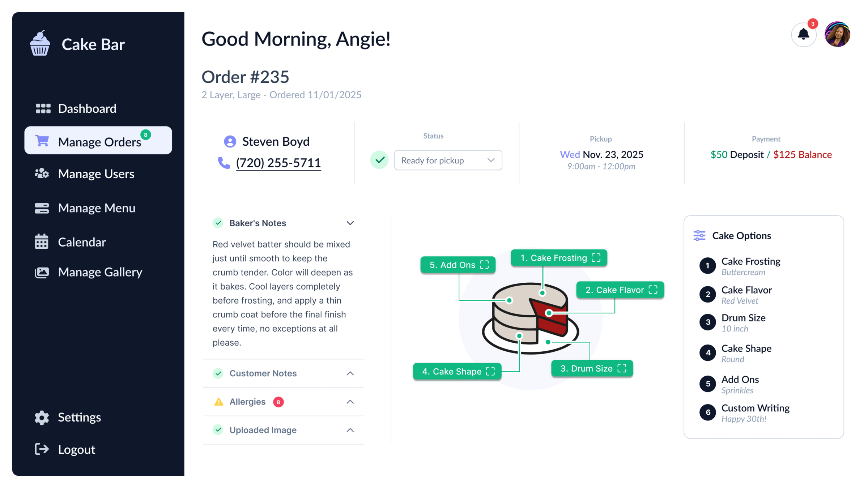868x488 pixels.
Task: Toggle the Uploaded Image check mark
Action: 218,430
